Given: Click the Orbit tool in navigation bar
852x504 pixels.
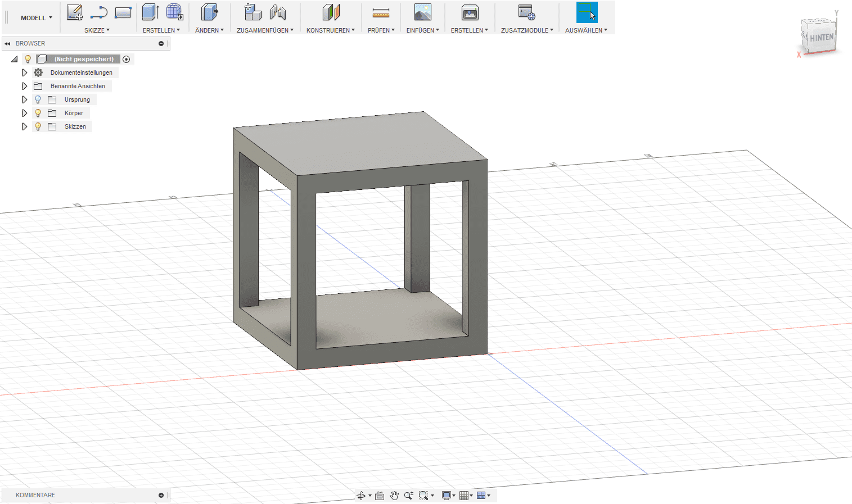Looking at the screenshot, I should [361, 495].
